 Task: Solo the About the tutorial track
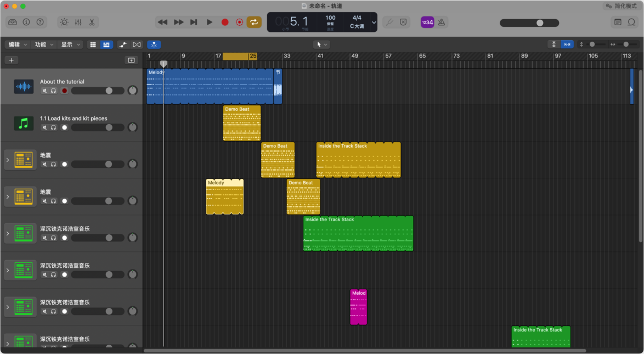tap(53, 91)
